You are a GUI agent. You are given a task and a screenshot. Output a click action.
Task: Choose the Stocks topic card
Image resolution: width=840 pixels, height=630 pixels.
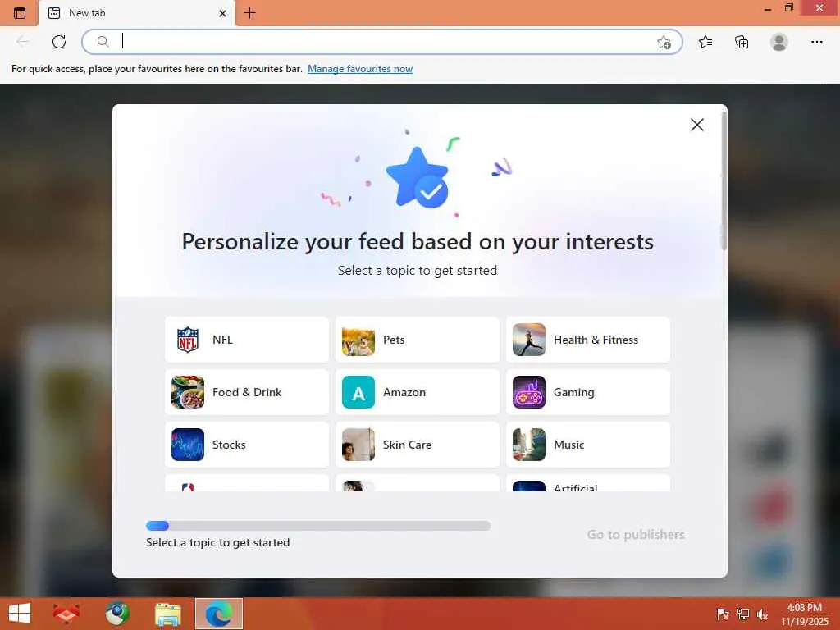(247, 445)
